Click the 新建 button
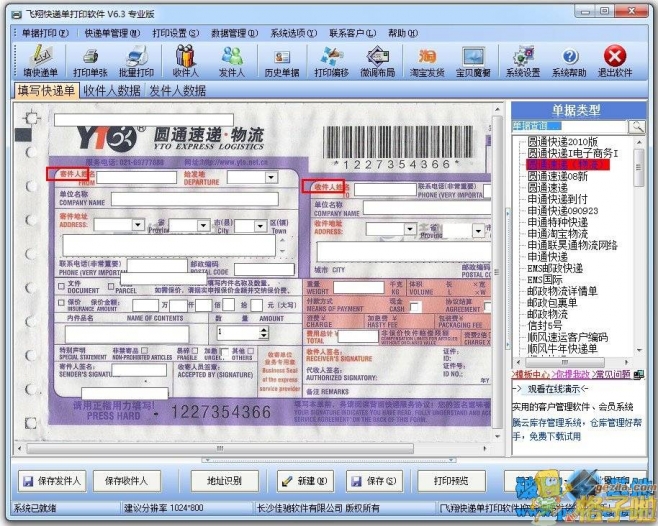The height and width of the screenshot is (526, 658). click(x=305, y=481)
